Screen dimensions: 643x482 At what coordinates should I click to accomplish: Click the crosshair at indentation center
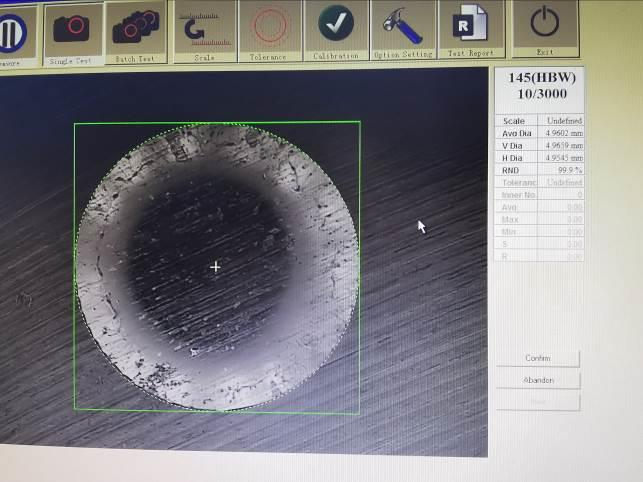pyautogui.click(x=216, y=267)
